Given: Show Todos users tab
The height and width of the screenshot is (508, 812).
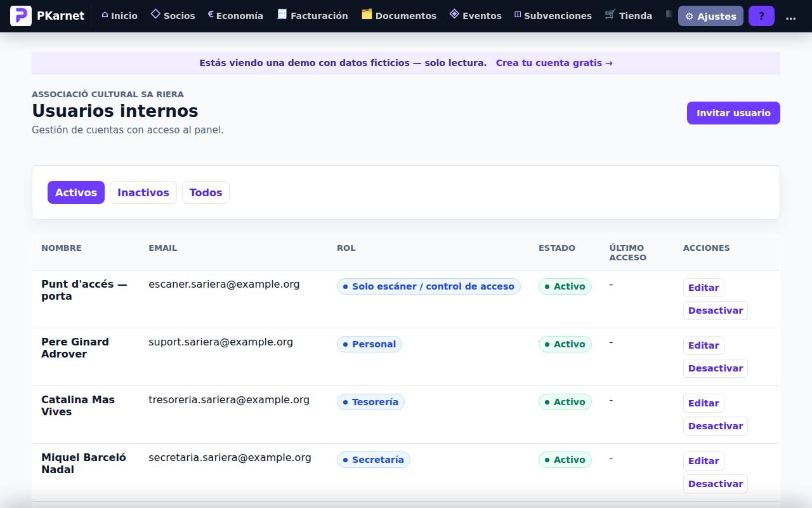Looking at the screenshot, I should pyautogui.click(x=206, y=192).
